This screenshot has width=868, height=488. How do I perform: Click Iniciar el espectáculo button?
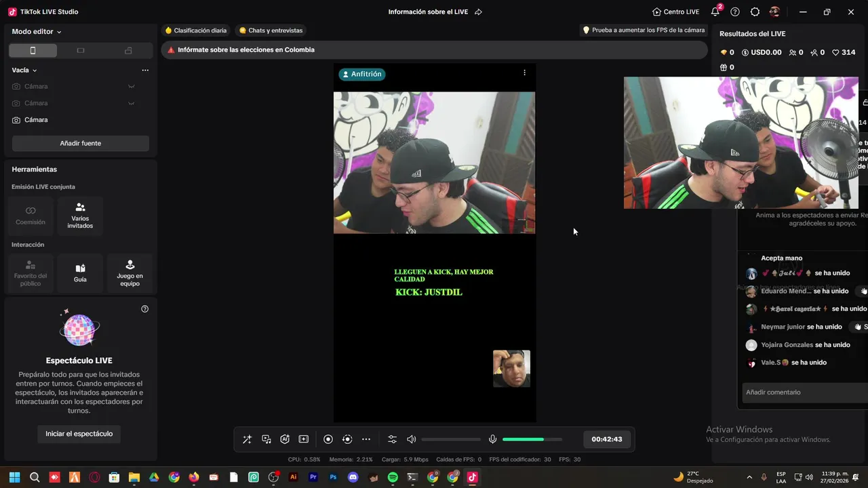(79, 434)
